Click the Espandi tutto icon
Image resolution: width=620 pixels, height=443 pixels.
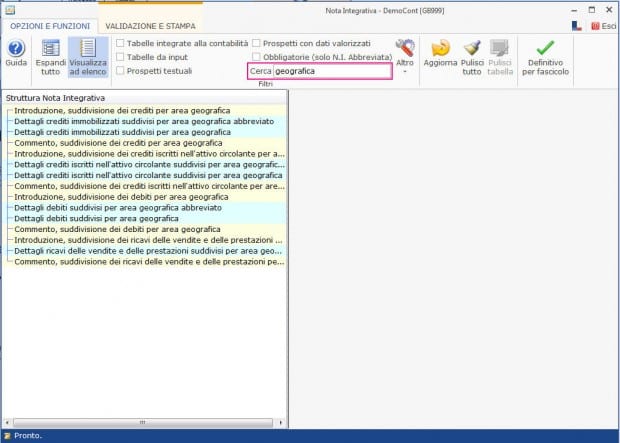click(51, 48)
